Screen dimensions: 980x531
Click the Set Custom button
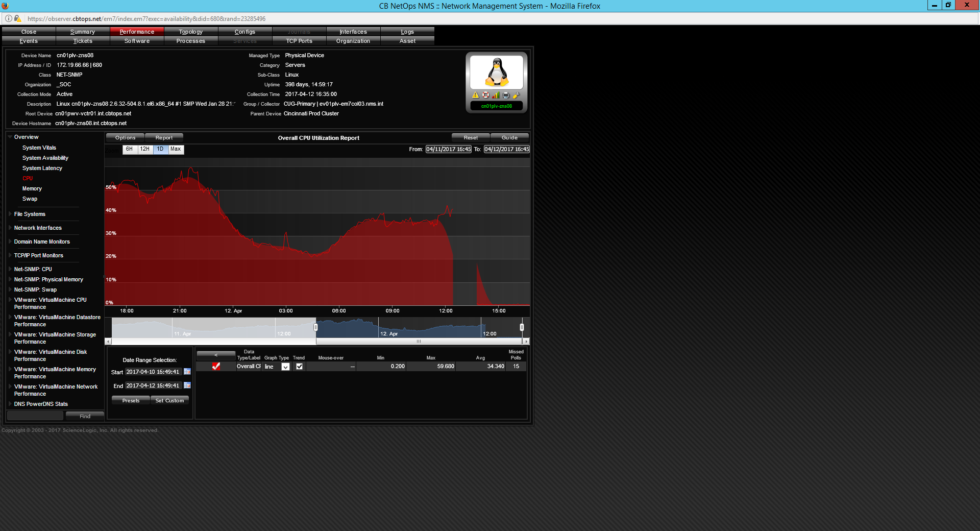(169, 401)
